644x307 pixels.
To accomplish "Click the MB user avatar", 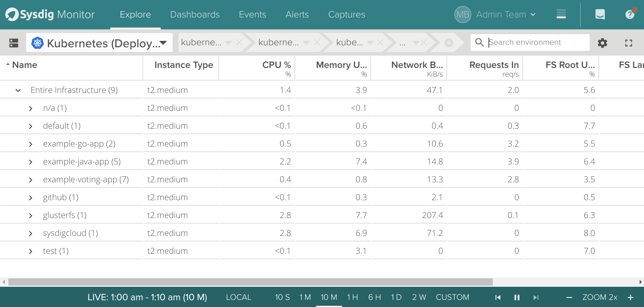I will pyautogui.click(x=463, y=15).
